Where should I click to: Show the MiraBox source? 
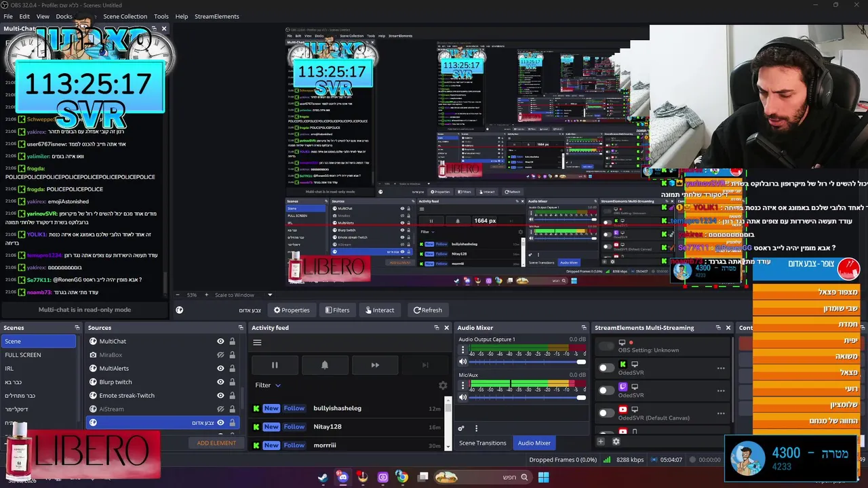tap(220, 355)
